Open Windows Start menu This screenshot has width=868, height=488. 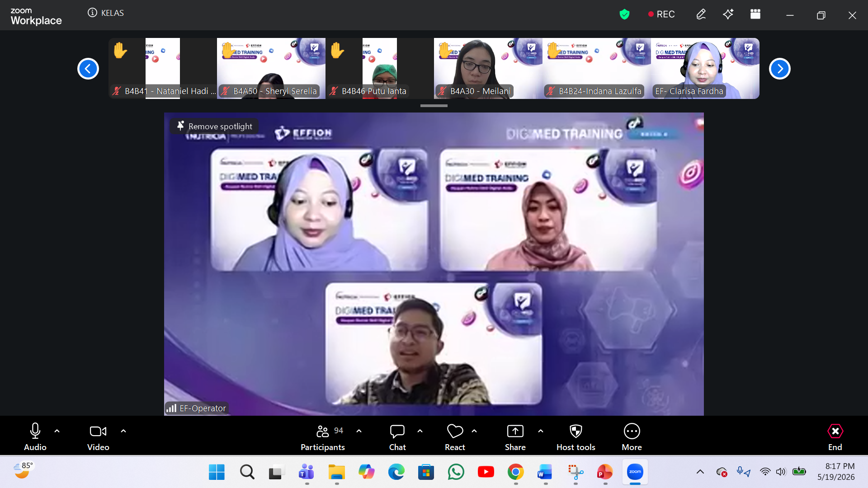pyautogui.click(x=217, y=472)
